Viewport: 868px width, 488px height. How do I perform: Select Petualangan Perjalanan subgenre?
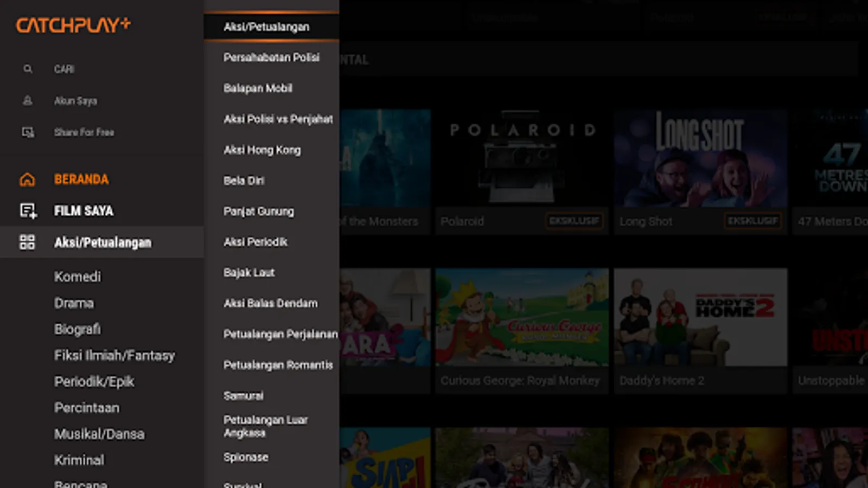coord(280,335)
